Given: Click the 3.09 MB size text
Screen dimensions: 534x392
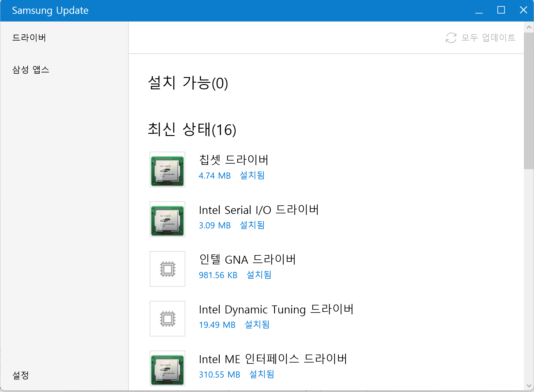Looking at the screenshot, I should 215,225.
